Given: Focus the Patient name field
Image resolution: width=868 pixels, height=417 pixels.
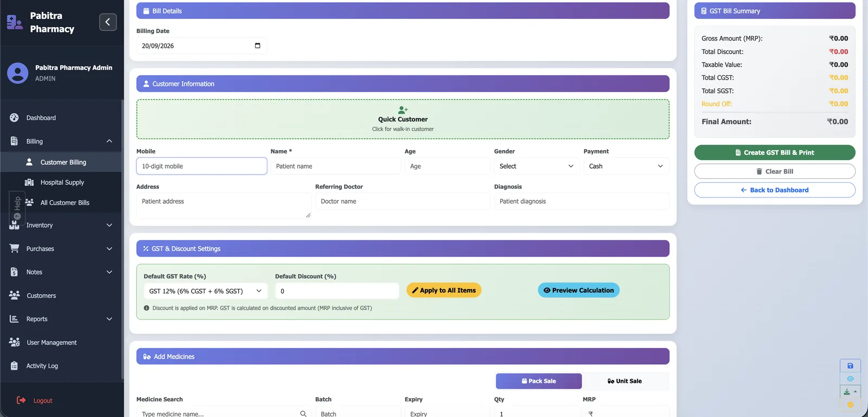Looking at the screenshot, I should click(x=335, y=166).
